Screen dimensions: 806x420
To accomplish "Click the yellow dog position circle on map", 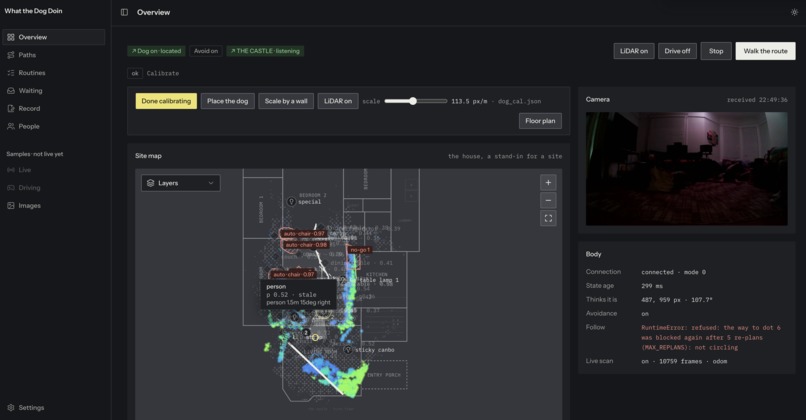I will [x=315, y=337].
